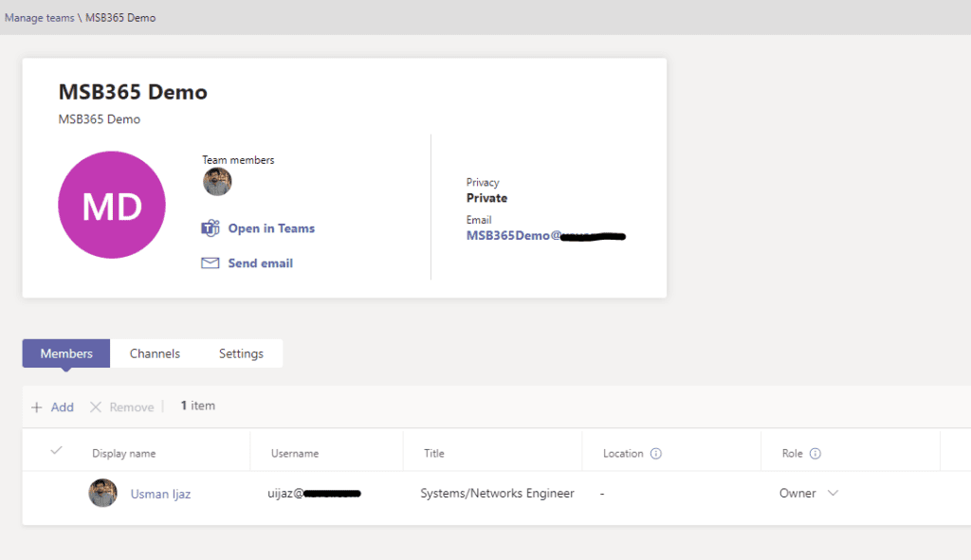Switch to the Channels tab
The height and width of the screenshot is (560, 971).
pyautogui.click(x=155, y=353)
